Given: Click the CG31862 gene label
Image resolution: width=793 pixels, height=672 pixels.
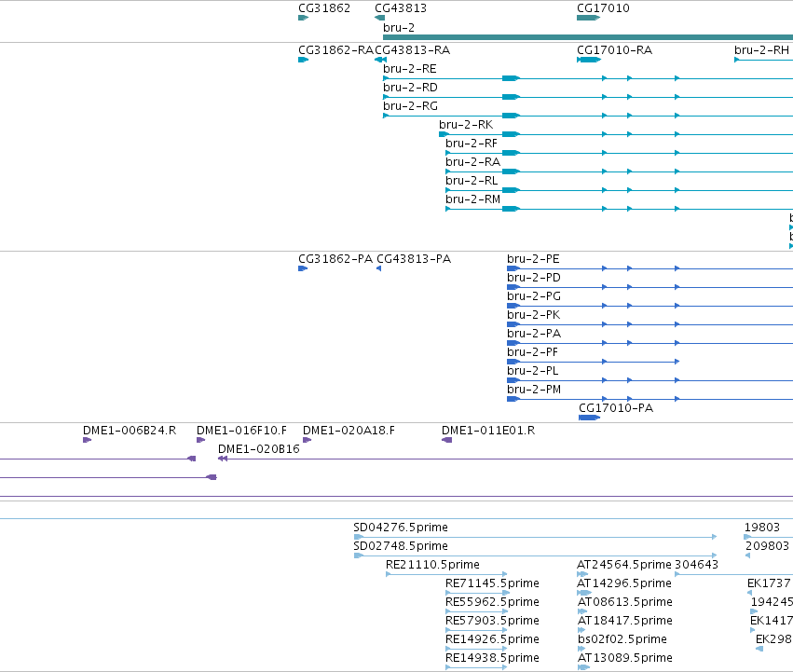Looking at the screenshot, I should (x=324, y=8).
